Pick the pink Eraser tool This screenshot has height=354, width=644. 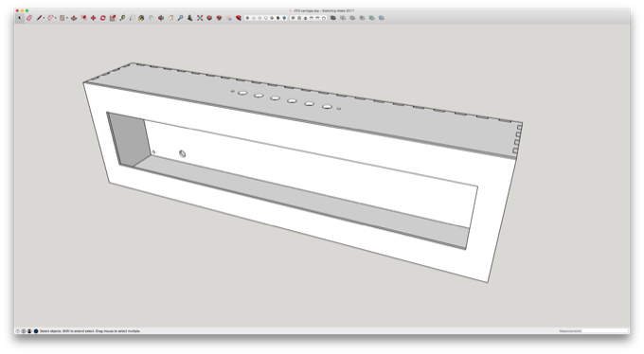[28, 18]
